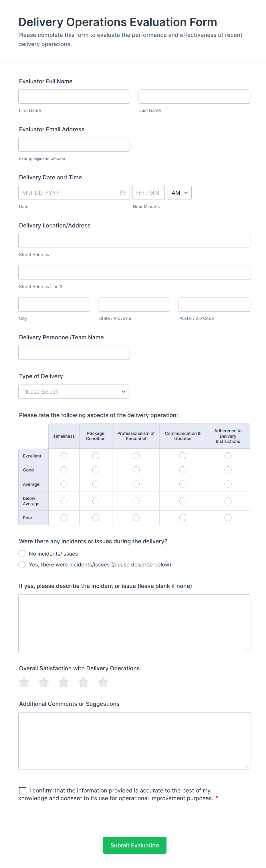The width and height of the screenshot is (266, 868).
Task: Click the first satisfaction star
Action: (x=24, y=682)
